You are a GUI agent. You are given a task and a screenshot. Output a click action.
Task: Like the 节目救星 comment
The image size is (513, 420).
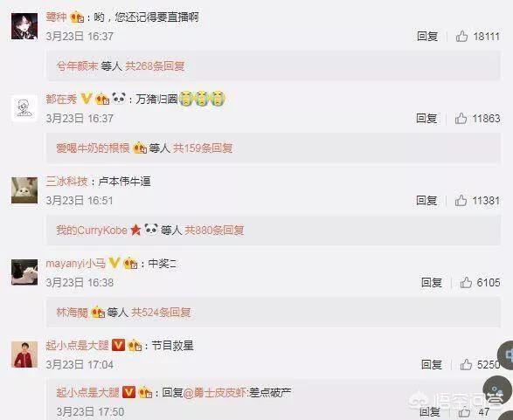[x=466, y=364]
